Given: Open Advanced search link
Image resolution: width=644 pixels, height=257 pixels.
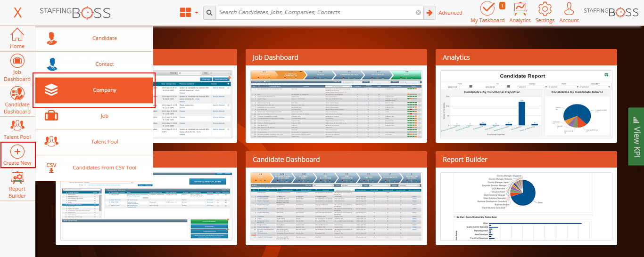Looking at the screenshot, I should [450, 13].
